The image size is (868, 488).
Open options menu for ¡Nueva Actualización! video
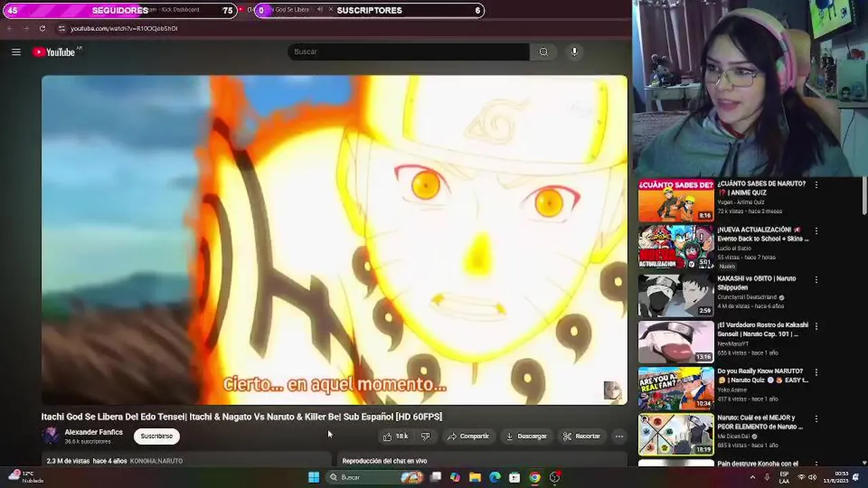click(x=816, y=231)
